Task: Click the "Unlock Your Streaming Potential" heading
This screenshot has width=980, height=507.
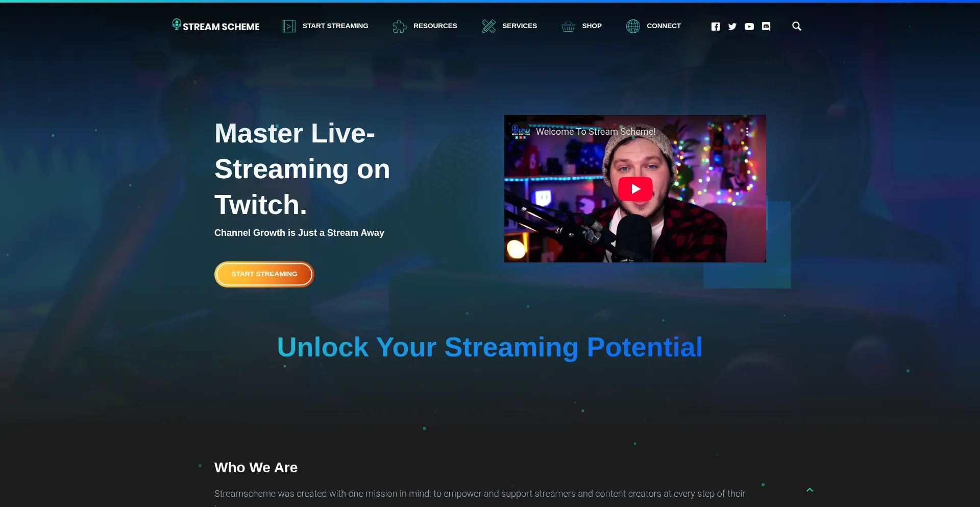Action: point(490,347)
